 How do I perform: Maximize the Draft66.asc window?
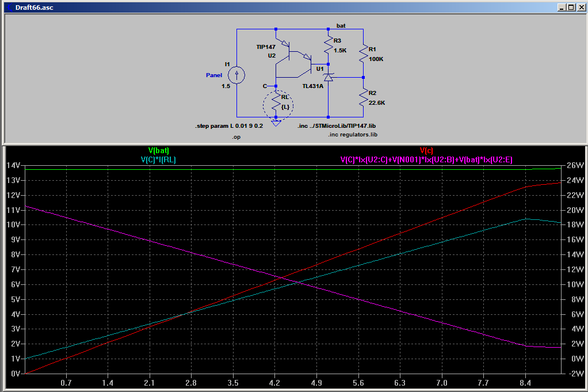tap(571, 7)
